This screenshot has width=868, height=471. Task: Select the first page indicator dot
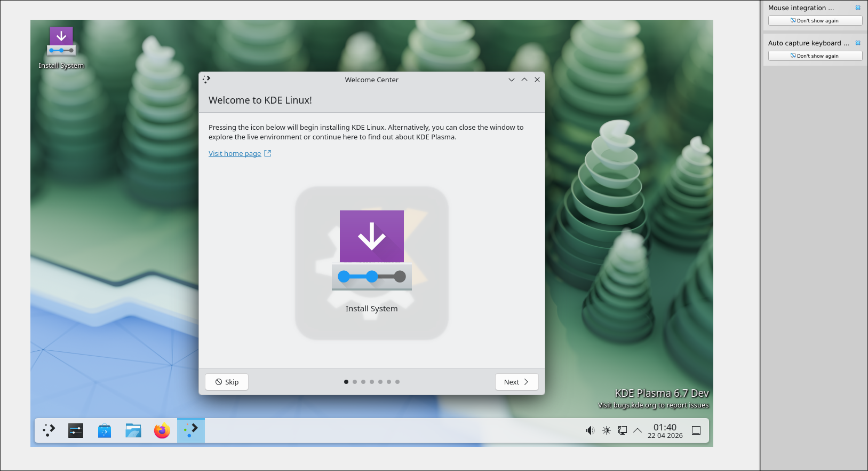[x=346, y=382]
